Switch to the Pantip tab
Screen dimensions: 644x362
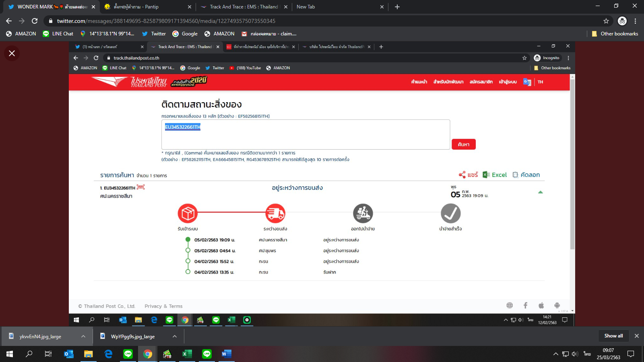tap(147, 7)
